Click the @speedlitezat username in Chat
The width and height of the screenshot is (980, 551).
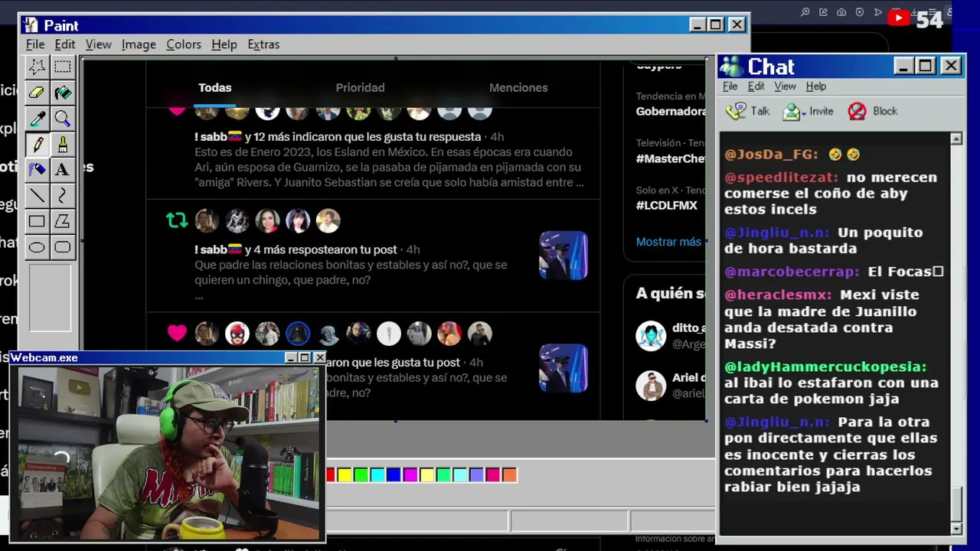coord(782,178)
